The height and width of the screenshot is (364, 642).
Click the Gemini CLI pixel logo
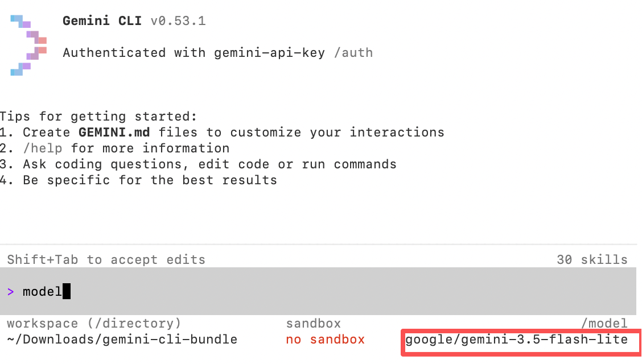pos(28,45)
